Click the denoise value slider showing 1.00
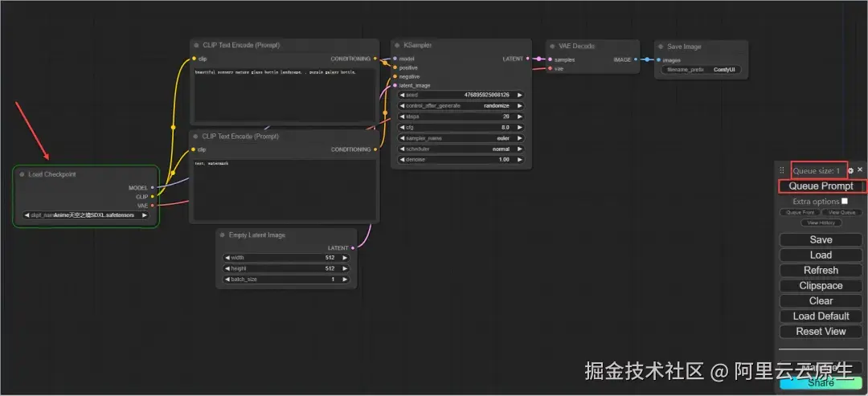 (461, 159)
